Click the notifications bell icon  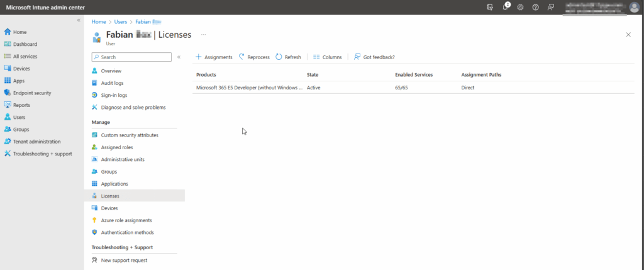(x=505, y=7)
